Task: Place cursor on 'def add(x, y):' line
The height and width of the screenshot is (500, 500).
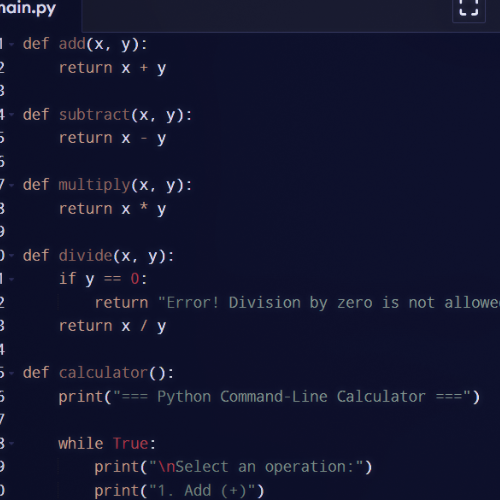Action: point(85,44)
